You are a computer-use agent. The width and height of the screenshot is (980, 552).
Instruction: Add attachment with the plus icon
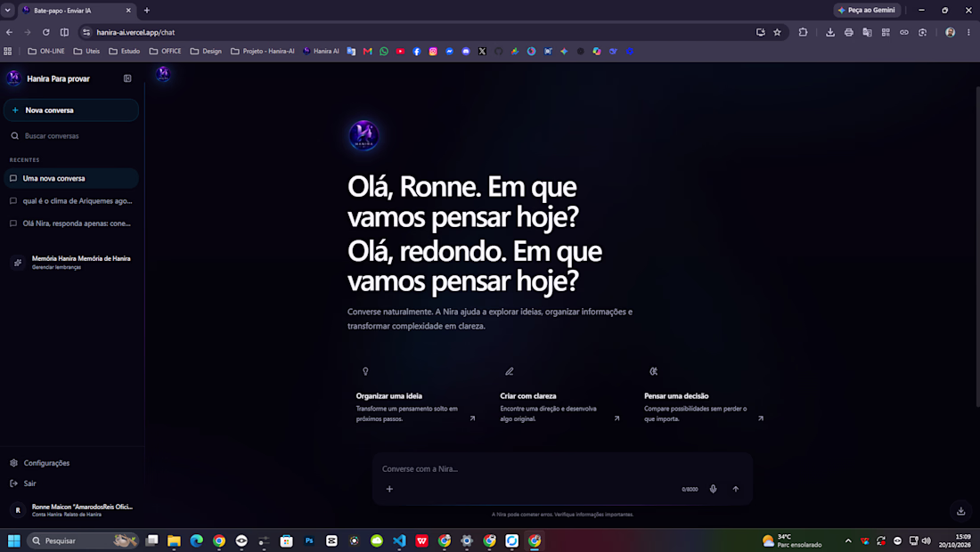point(389,489)
